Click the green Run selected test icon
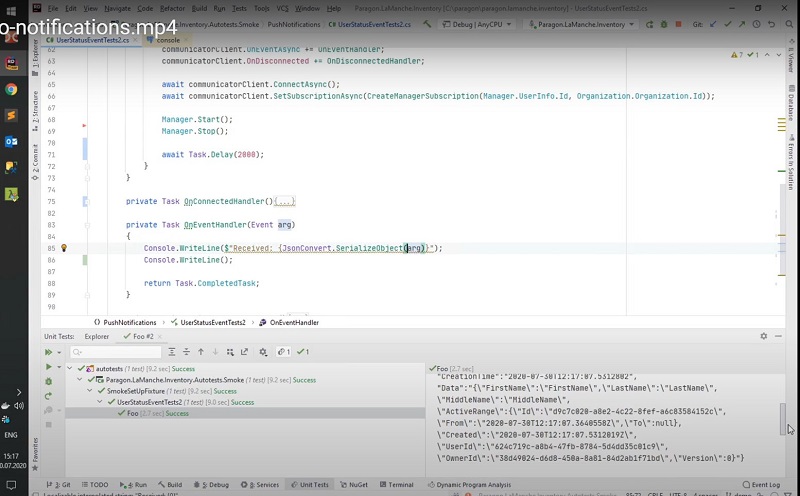Image resolution: width=800 pixels, height=496 pixels. [x=47, y=367]
